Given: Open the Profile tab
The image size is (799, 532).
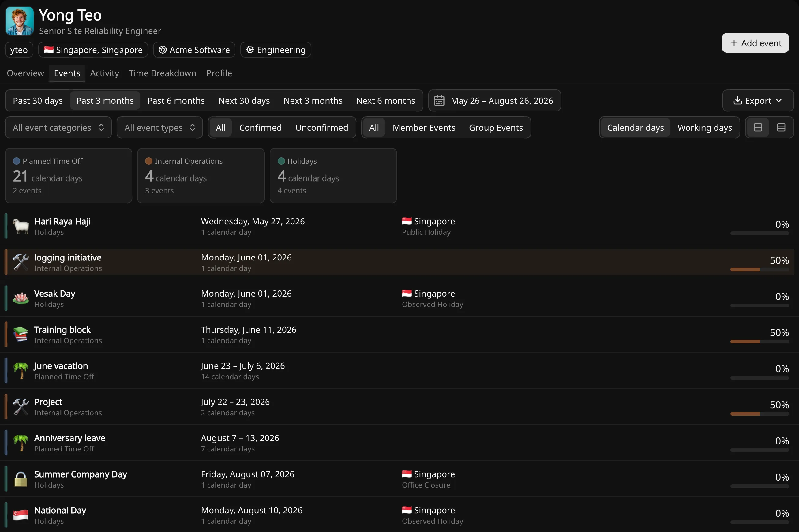Looking at the screenshot, I should [x=219, y=73].
